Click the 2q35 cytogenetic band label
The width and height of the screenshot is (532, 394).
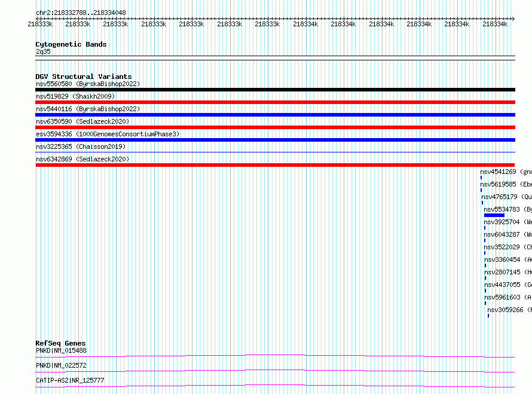pyautogui.click(x=43, y=51)
